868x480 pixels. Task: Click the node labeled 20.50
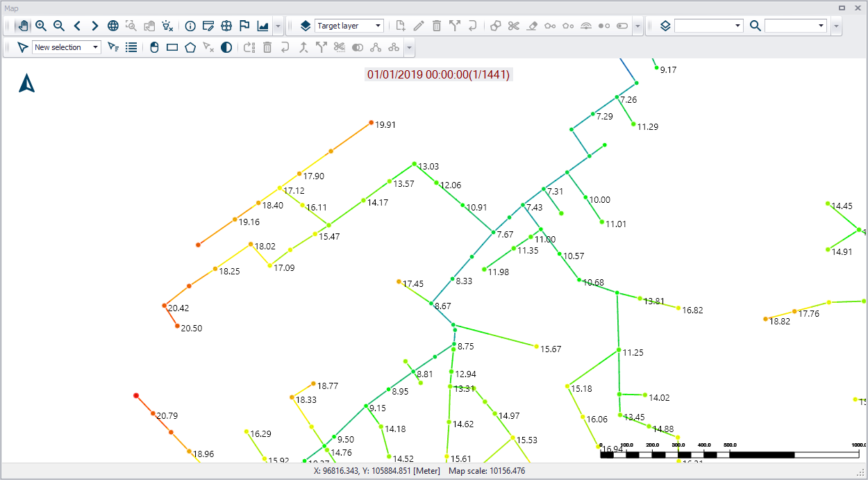[177, 326]
